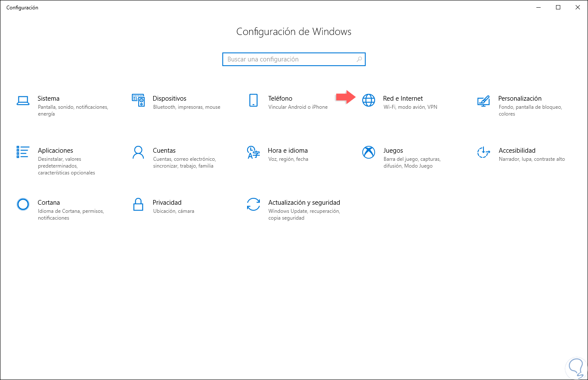Viewport: 588px width, 380px height.
Task: Open Juegos Xbox settings
Action: point(368,153)
